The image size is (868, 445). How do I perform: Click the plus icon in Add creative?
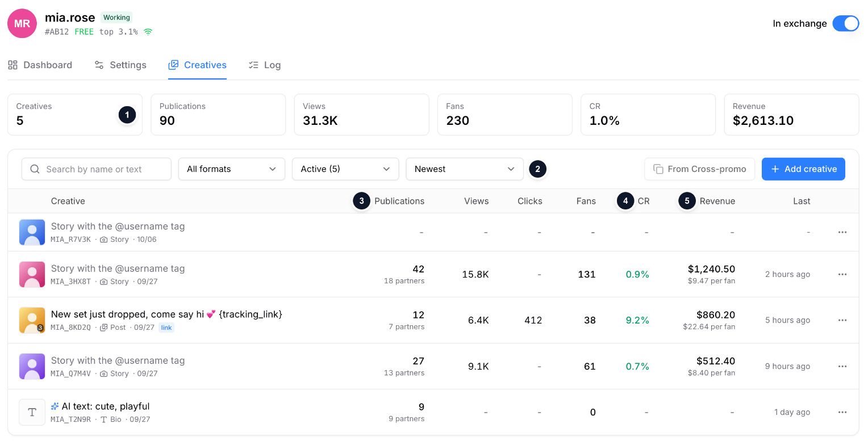(x=775, y=169)
